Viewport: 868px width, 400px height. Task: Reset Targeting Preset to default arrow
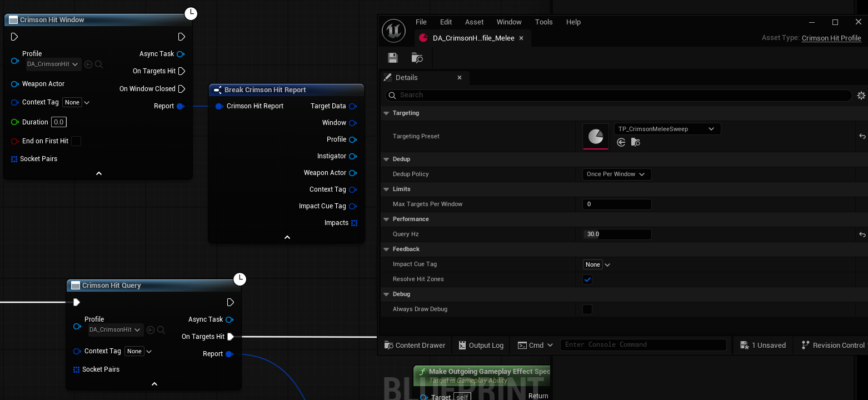(862, 136)
